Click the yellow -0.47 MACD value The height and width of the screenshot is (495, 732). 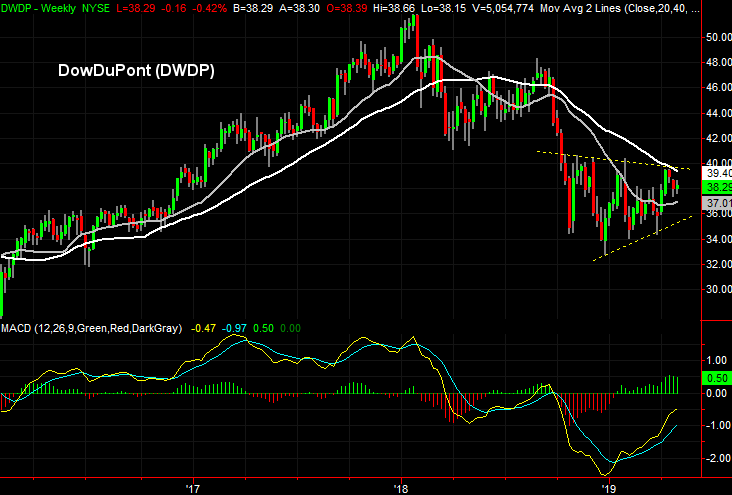(x=204, y=327)
